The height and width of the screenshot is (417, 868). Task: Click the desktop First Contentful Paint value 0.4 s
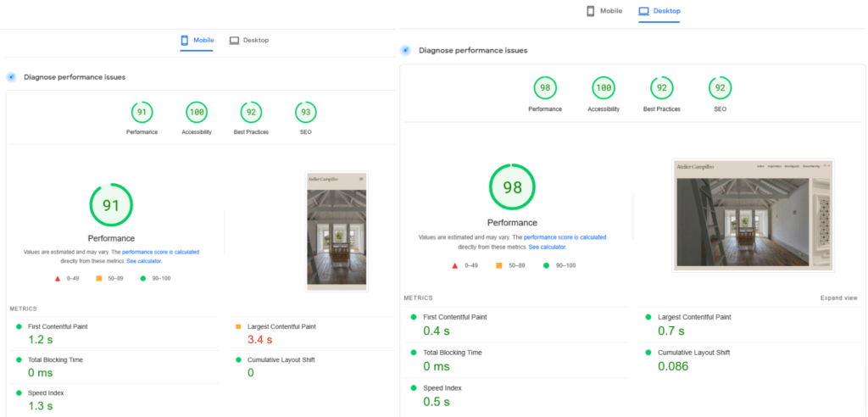coord(437,331)
